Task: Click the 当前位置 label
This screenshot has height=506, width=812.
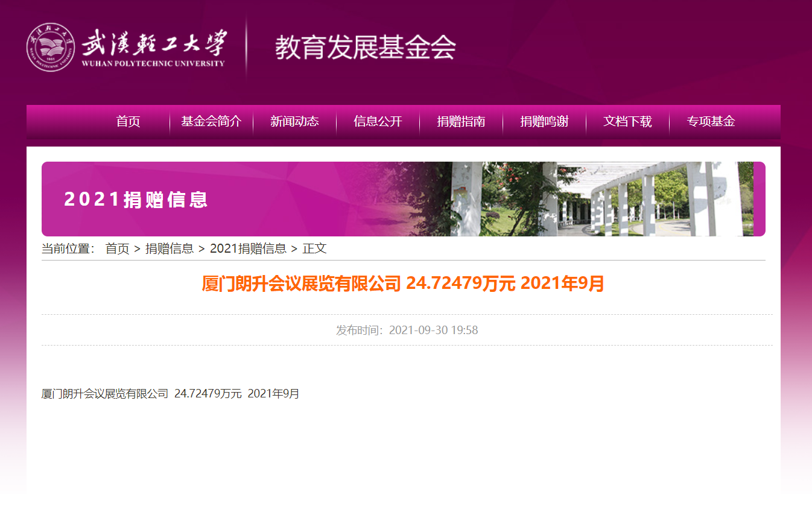Action: (68, 248)
